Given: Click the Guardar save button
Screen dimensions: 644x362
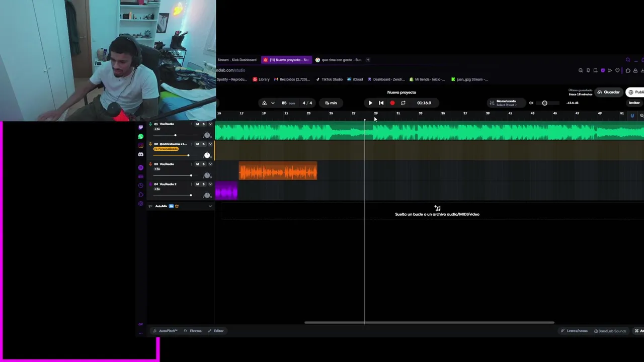Looking at the screenshot, I should (608, 93).
